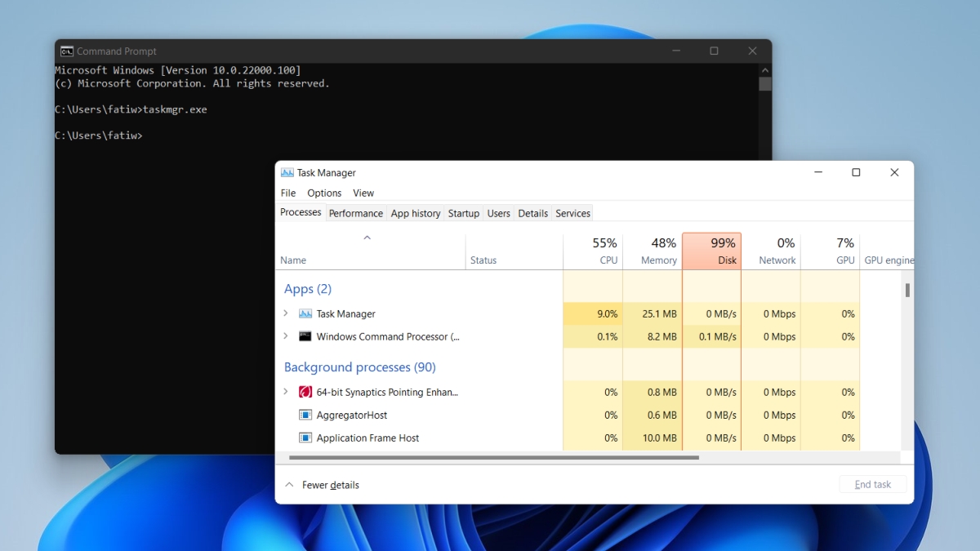Viewport: 980px width, 551px height.
Task: Expand the 64-bit Synaptics Pointing process
Action: tap(285, 392)
